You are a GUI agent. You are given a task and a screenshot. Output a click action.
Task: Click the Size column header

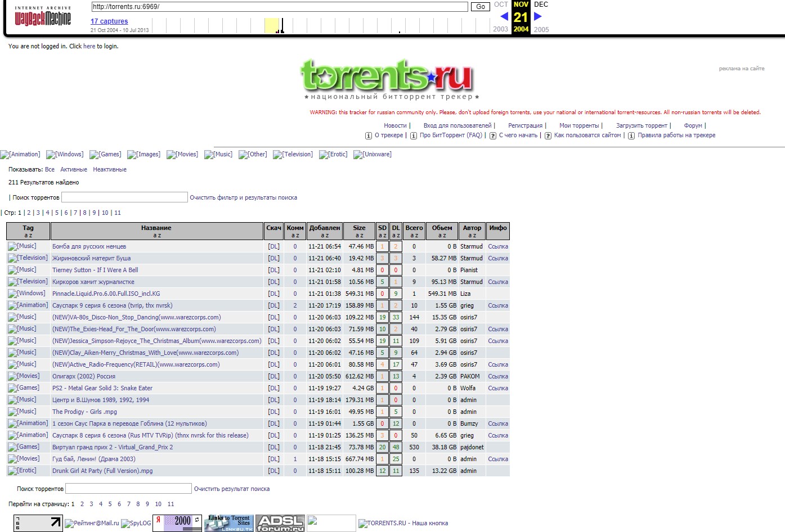[x=360, y=231]
